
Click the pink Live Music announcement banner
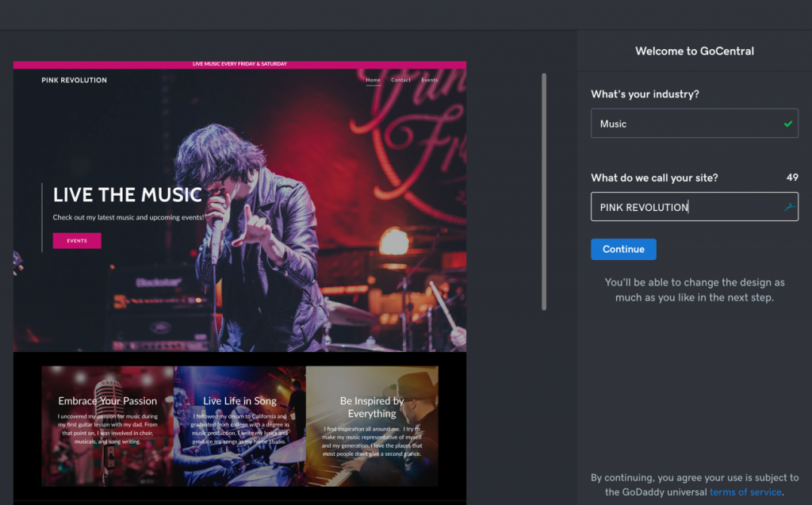click(239, 64)
